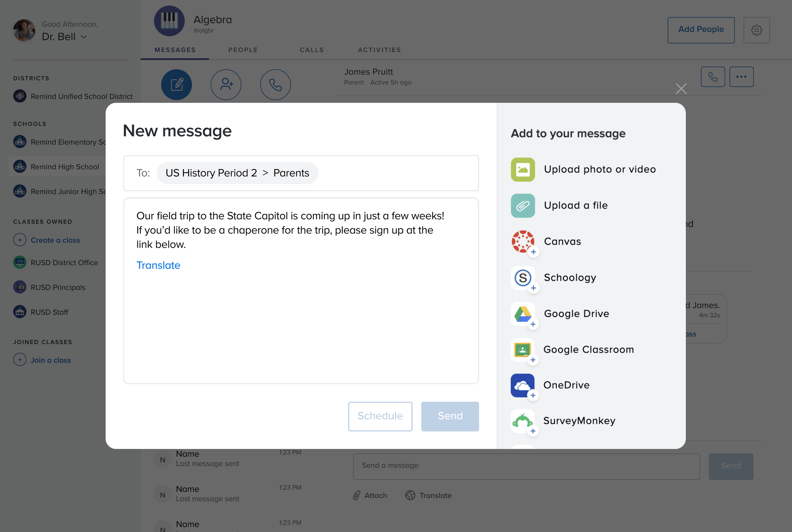Click the Translate link in the message

click(158, 265)
